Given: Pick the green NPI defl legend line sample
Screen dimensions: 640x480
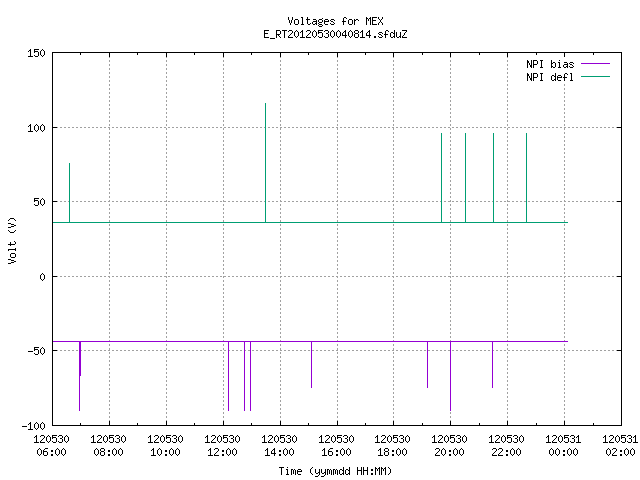Looking at the screenshot, I should pyautogui.click(x=595, y=76).
